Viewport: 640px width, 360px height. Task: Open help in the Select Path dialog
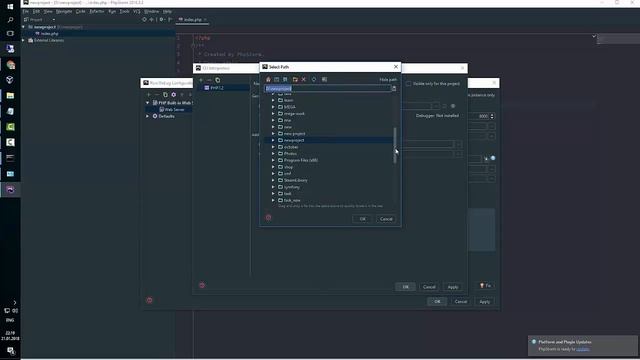[268, 218]
